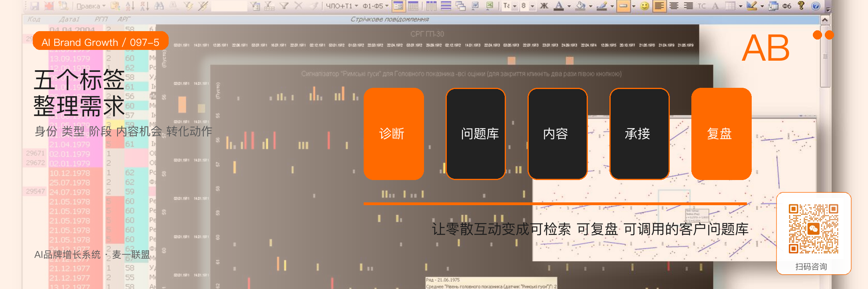Click the yellow question mark icon

tap(801, 6)
